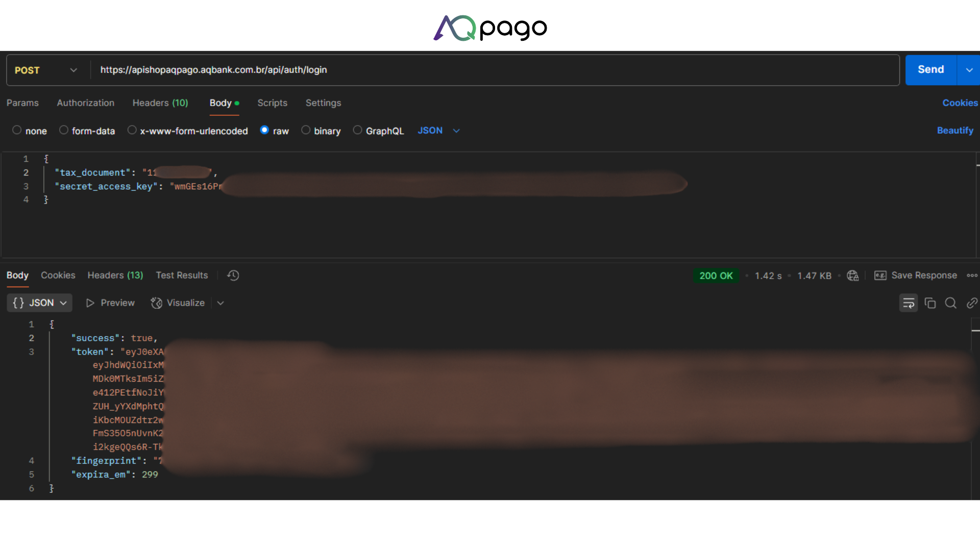The image size is (980, 551).
Task: Click the "fingerprint" key in response
Action: (x=106, y=461)
